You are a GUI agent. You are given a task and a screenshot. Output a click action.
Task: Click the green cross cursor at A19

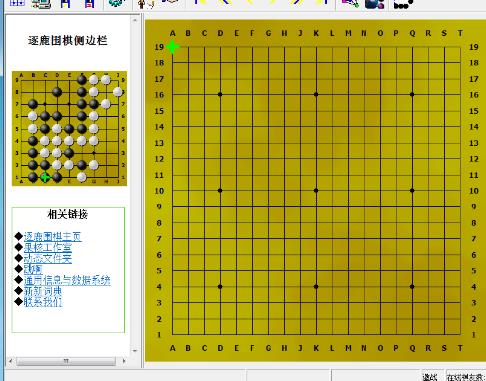[x=172, y=47]
